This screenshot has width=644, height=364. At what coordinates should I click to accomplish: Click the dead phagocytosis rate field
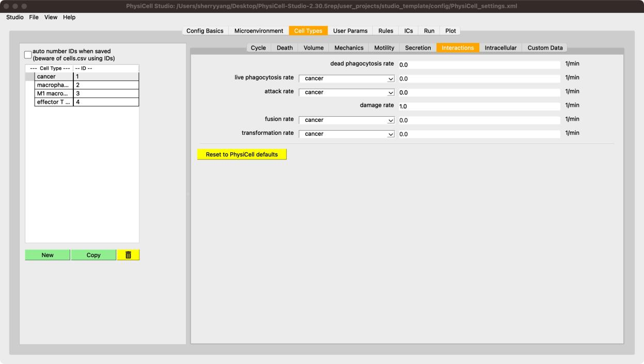[x=479, y=65]
